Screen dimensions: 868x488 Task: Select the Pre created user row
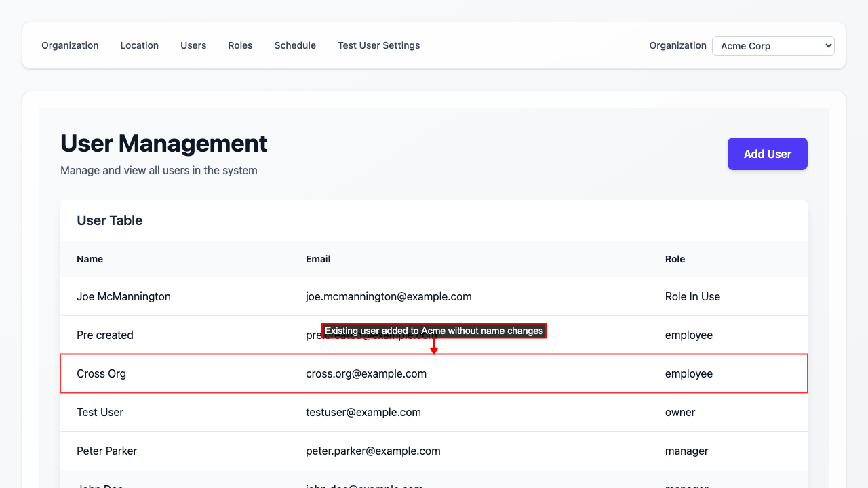click(x=105, y=335)
